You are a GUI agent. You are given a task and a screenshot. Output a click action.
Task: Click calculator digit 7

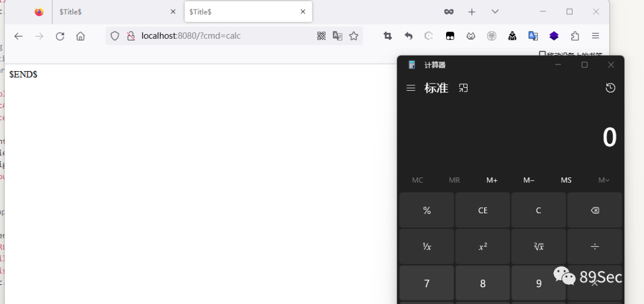427,283
